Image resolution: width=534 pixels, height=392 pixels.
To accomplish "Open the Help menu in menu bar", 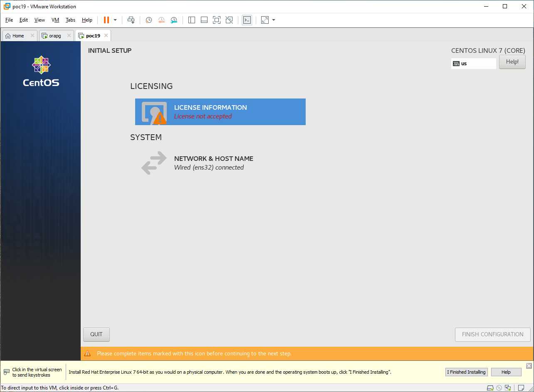I will 87,20.
